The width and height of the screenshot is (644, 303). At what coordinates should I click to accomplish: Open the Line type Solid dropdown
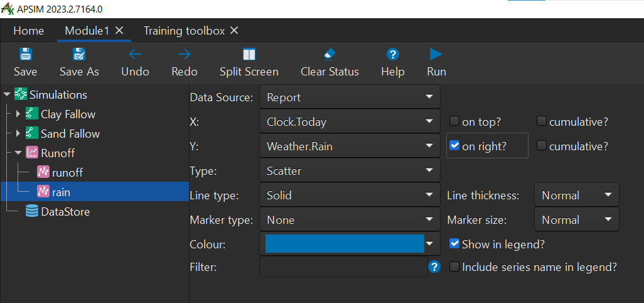pos(350,195)
